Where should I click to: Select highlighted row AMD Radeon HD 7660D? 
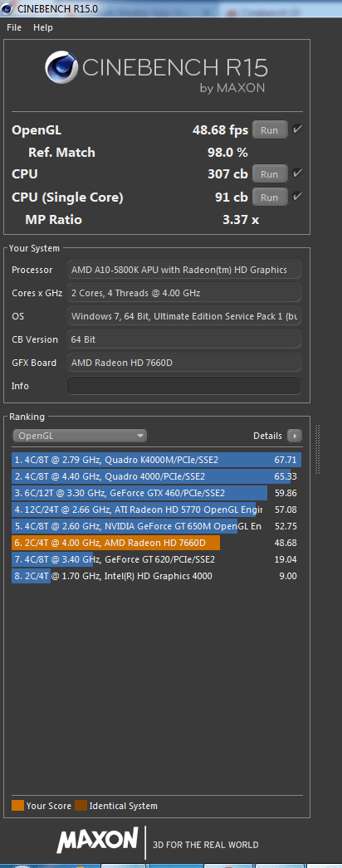click(157, 543)
